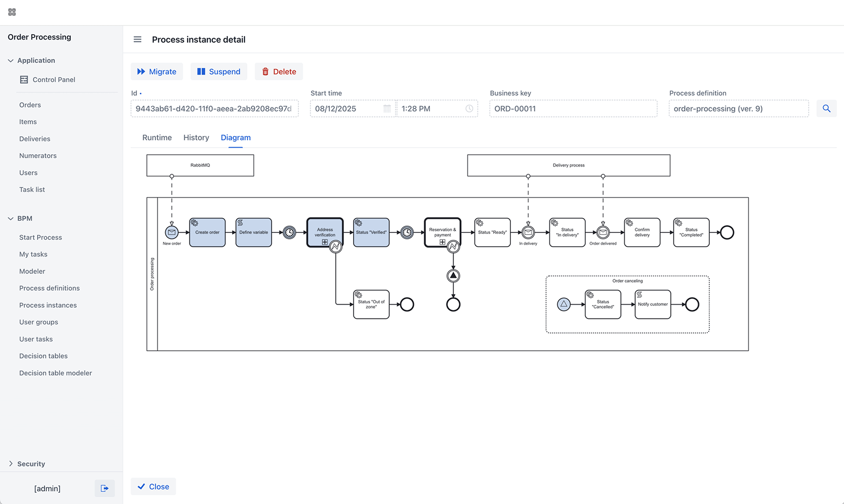Switch to the Runtime tab
Screen dimensions: 844x504
point(157,138)
